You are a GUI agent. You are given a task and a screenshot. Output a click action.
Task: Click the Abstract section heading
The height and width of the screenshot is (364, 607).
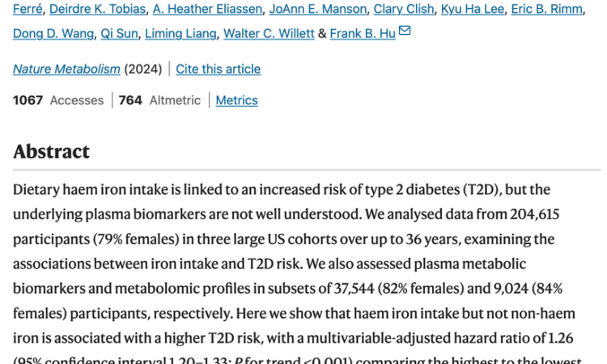51,151
